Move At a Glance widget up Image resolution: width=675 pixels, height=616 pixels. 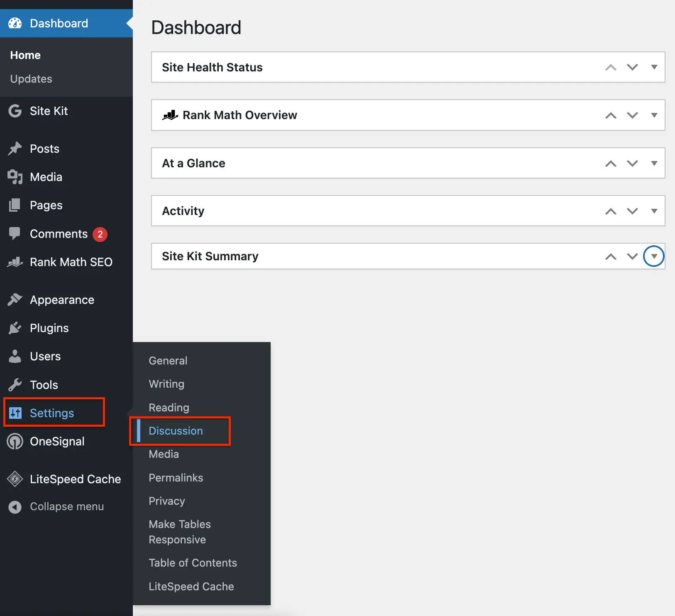[x=611, y=164]
